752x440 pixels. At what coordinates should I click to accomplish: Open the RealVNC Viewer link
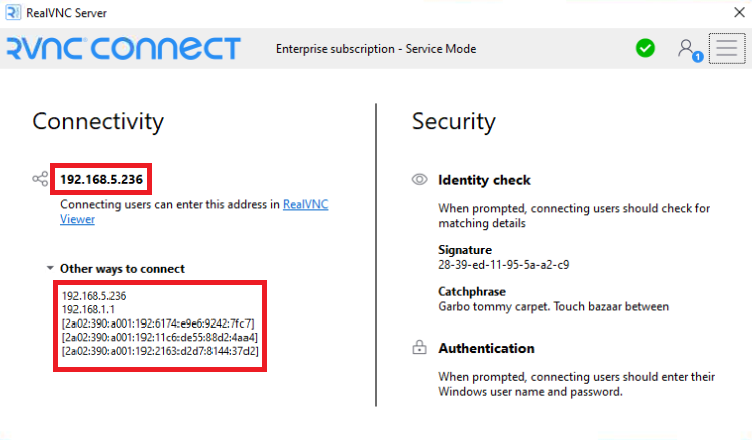(x=194, y=212)
